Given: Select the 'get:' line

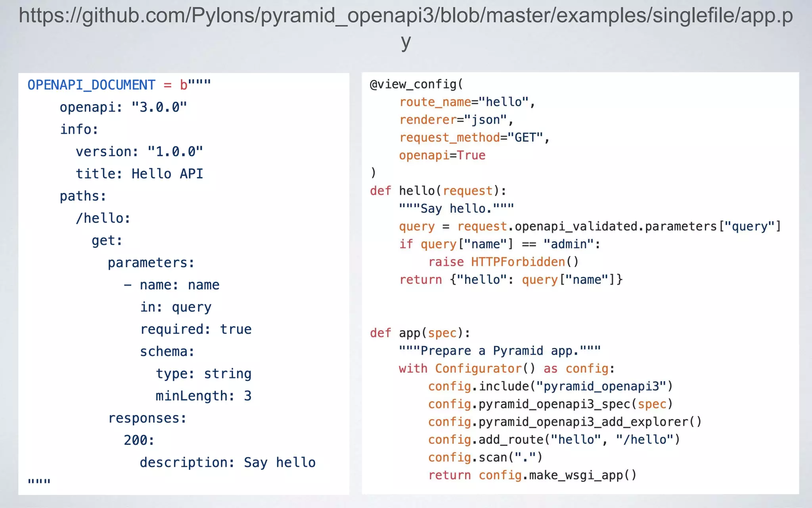Looking at the screenshot, I should click(107, 241).
